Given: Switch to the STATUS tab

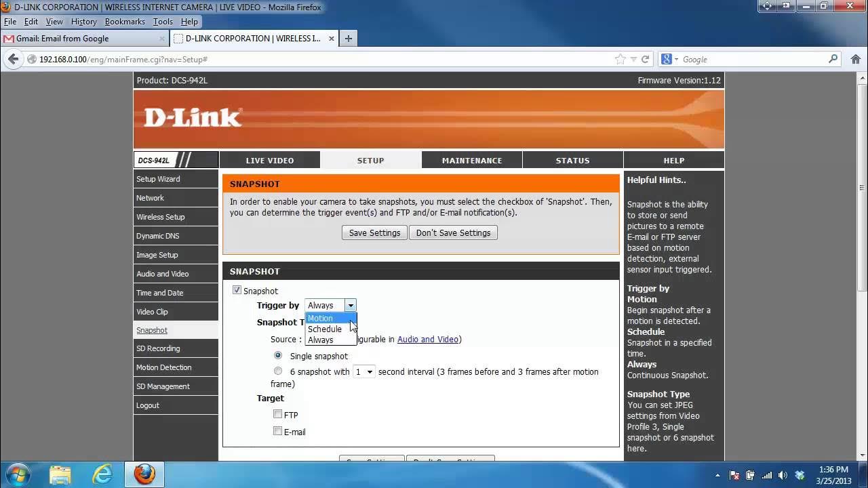Looking at the screenshot, I should click(x=573, y=160).
